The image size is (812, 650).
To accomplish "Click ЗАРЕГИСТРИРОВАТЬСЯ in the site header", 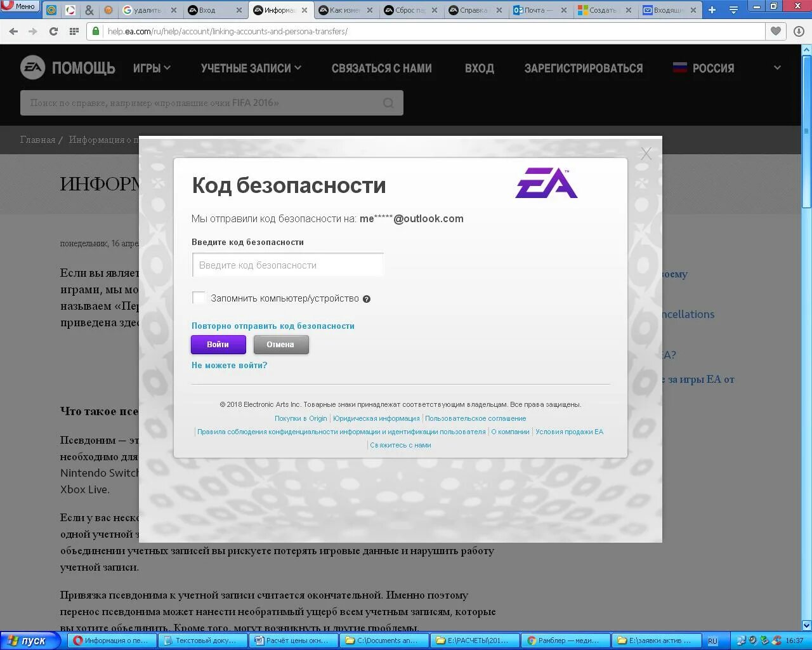I will pyautogui.click(x=583, y=68).
